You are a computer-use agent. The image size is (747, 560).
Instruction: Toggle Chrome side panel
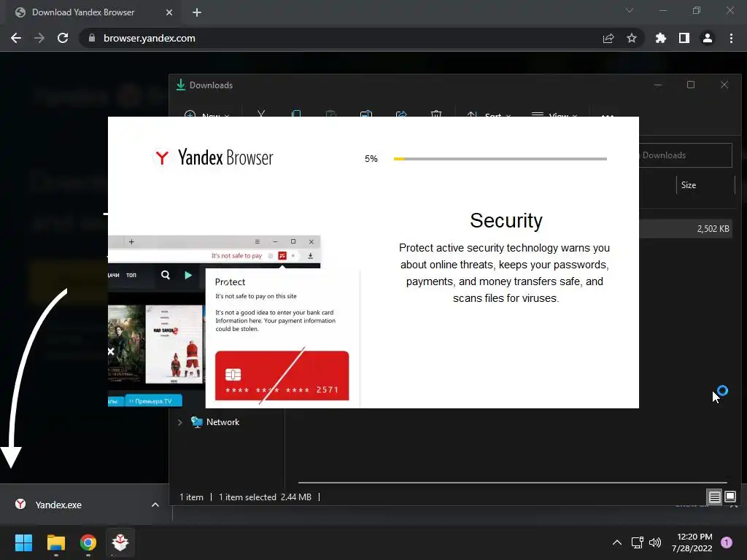pos(684,38)
